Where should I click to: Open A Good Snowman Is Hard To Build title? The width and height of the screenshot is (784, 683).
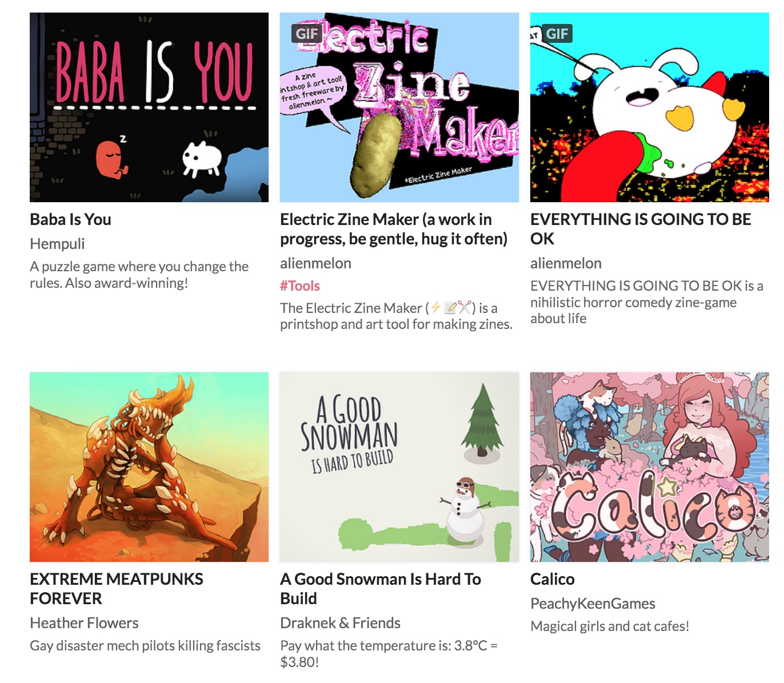click(381, 589)
